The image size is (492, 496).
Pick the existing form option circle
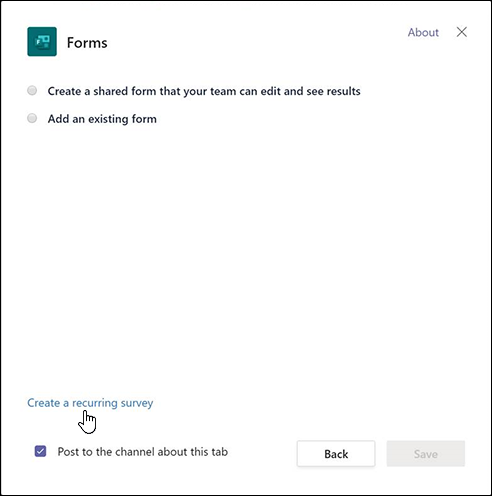click(32, 118)
